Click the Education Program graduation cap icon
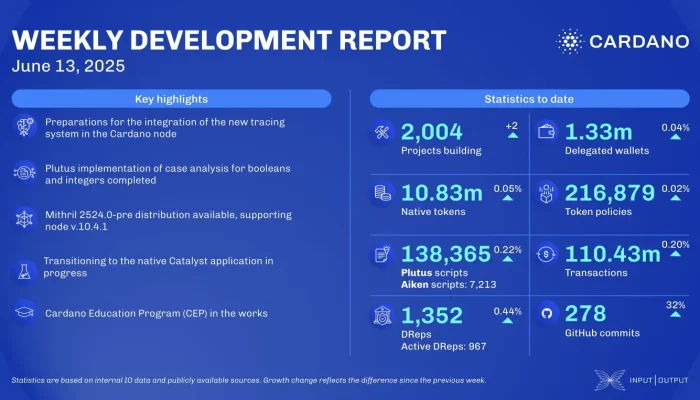 [25, 311]
